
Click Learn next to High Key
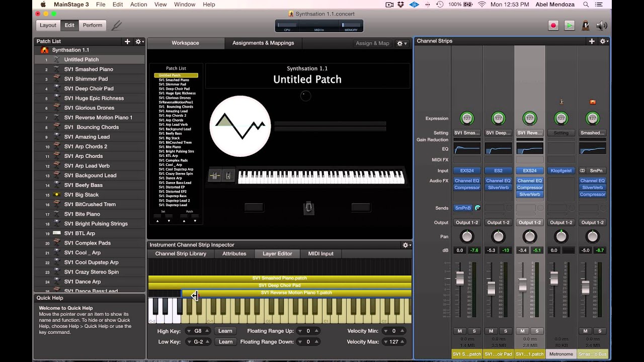(225, 331)
